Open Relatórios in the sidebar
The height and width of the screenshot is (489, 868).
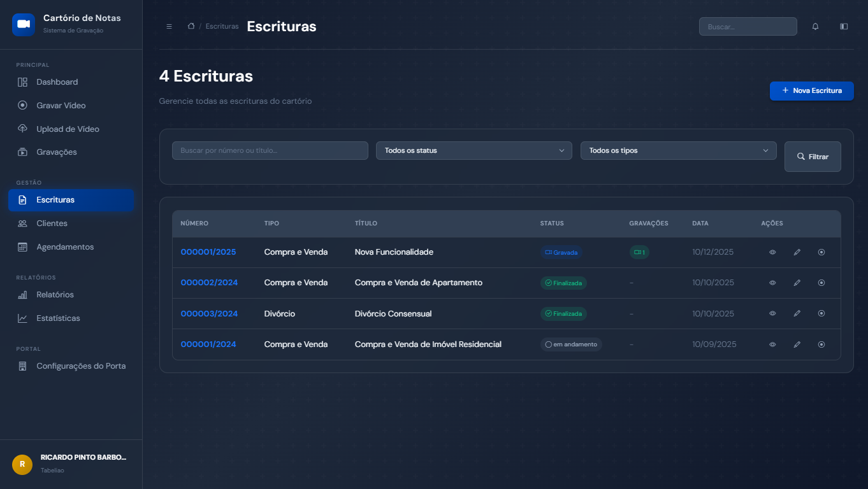pyautogui.click(x=71, y=295)
